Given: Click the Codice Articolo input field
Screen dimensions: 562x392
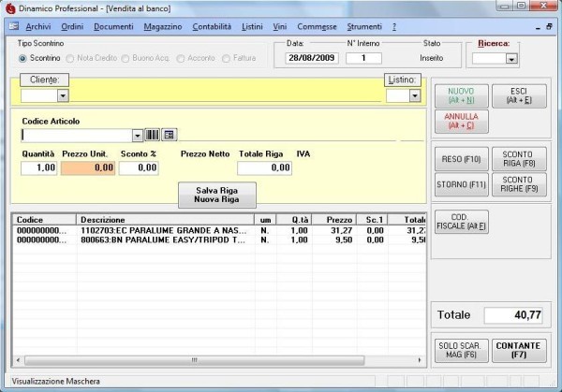Looking at the screenshot, I should tap(77, 136).
